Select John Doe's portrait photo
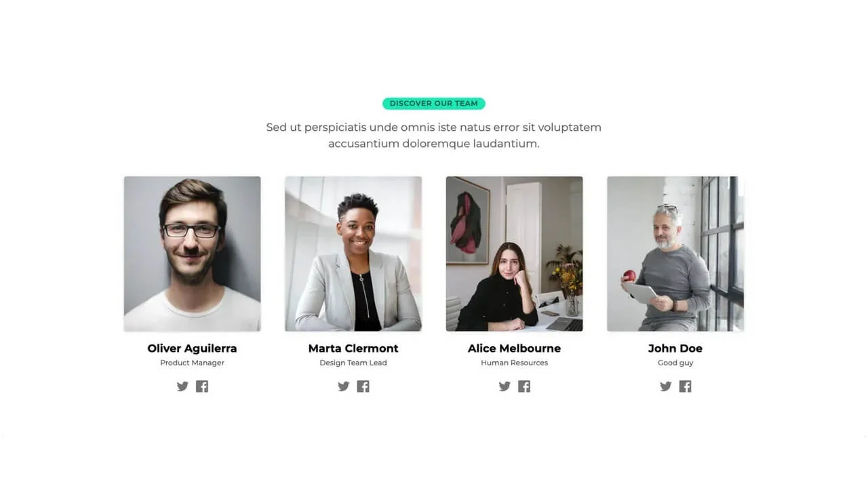 tap(675, 254)
